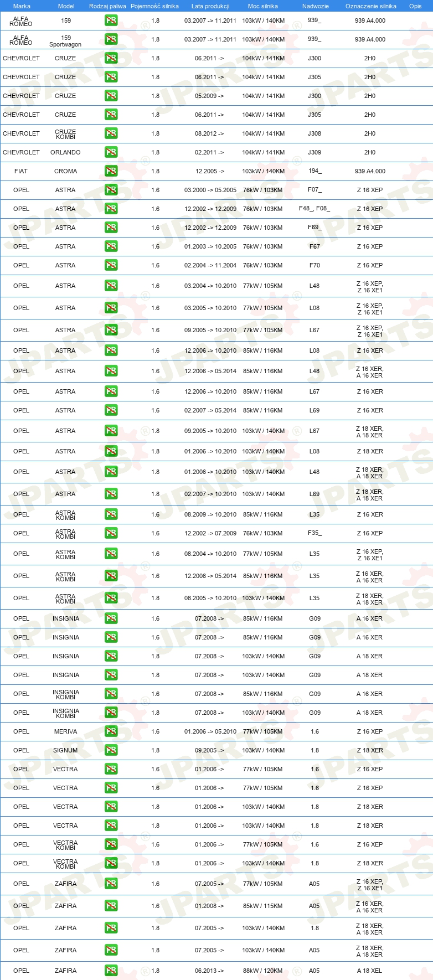Image resolution: width=433 pixels, height=980 pixels.
Task: Click the Opis column header
Action: point(415,6)
